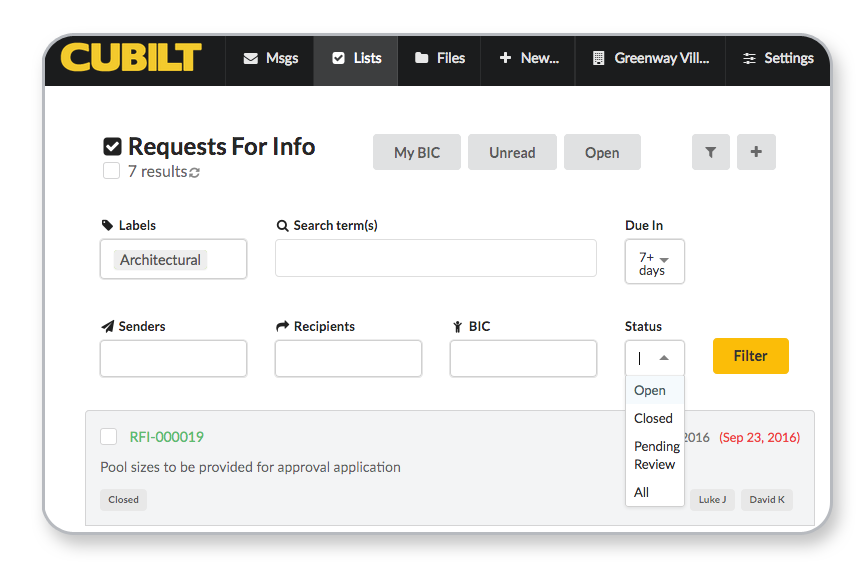Open the New... menu
The width and height of the screenshot is (856, 562).
click(x=528, y=58)
